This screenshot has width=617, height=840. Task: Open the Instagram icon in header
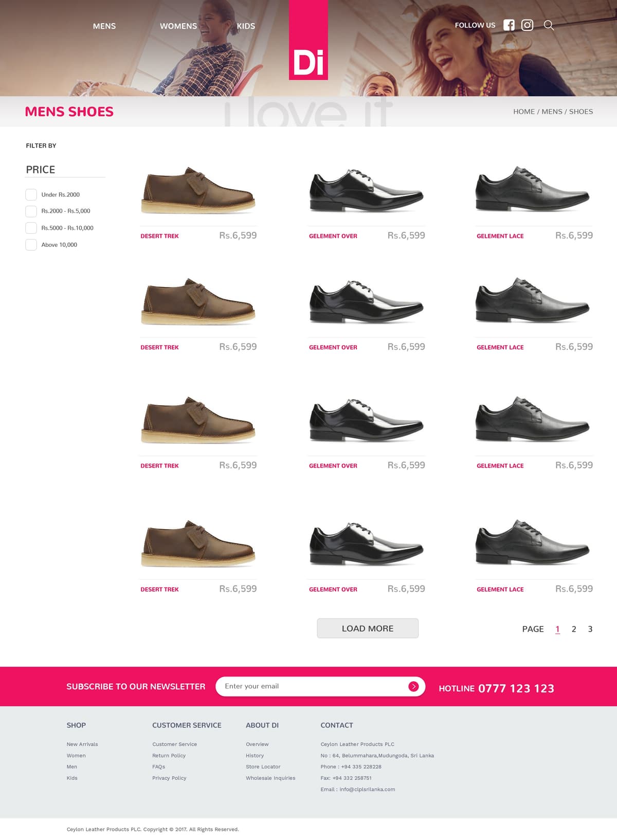[x=527, y=25]
